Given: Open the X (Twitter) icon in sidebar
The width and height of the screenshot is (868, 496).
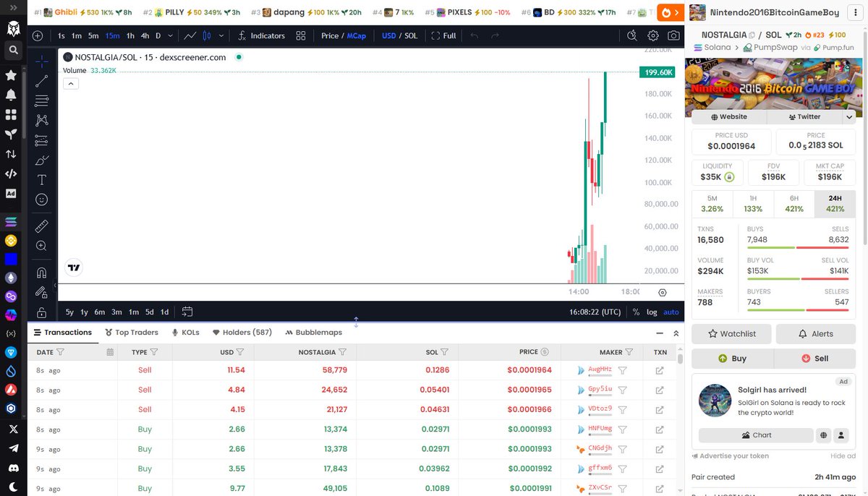Looking at the screenshot, I should point(12,429).
